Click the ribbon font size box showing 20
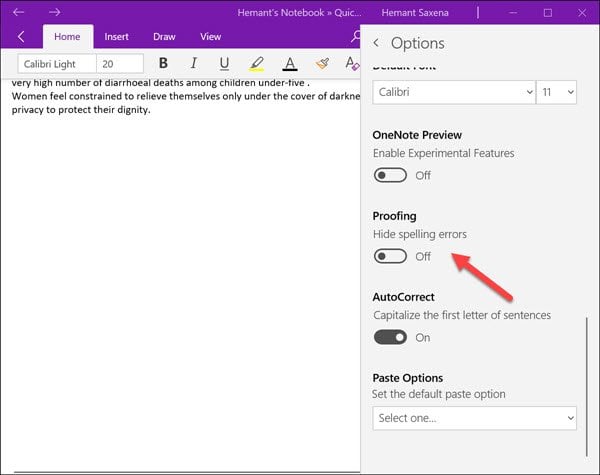 click(x=120, y=64)
